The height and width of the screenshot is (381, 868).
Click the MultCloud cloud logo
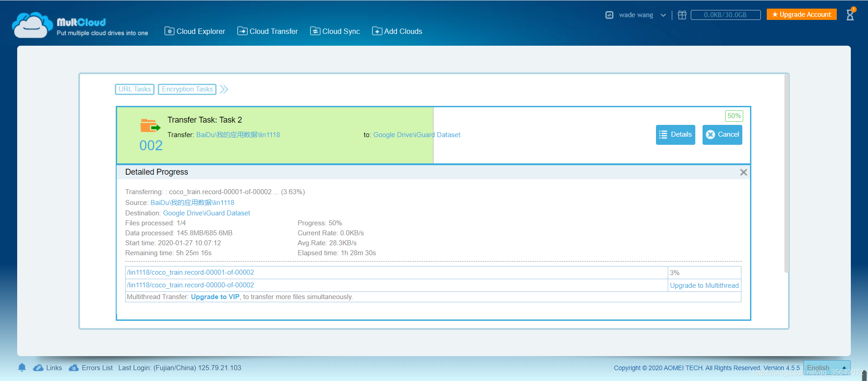[x=32, y=25]
